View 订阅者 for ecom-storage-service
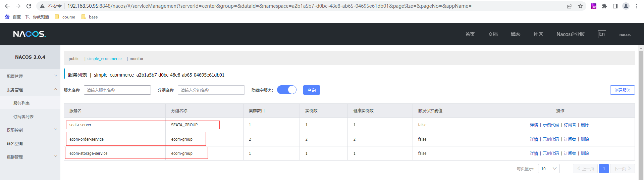Image resolution: width=644 pixels, height=180 pixels. pos(570,153)
